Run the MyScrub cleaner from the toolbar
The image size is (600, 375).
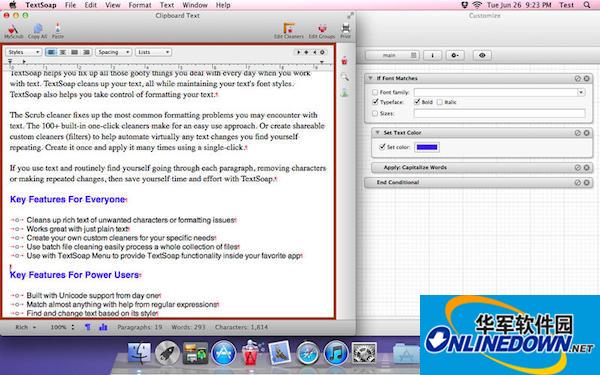(x=13, y=31)
